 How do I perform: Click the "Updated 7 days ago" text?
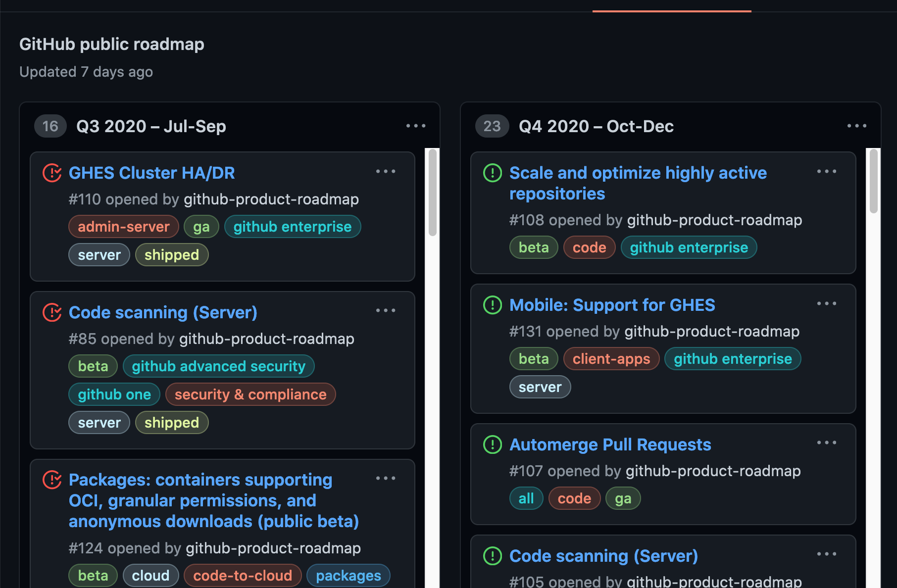pyautogui.click(x=86, y=72)
